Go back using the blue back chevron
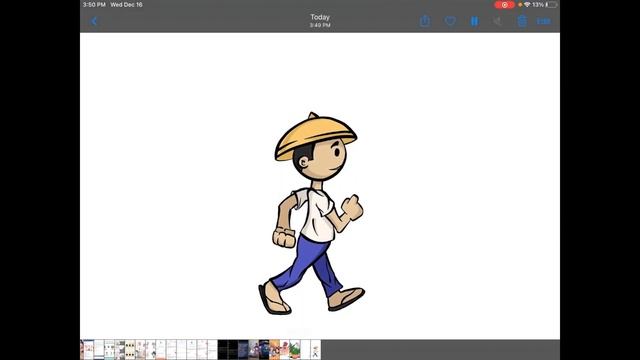 click(94, 21)
